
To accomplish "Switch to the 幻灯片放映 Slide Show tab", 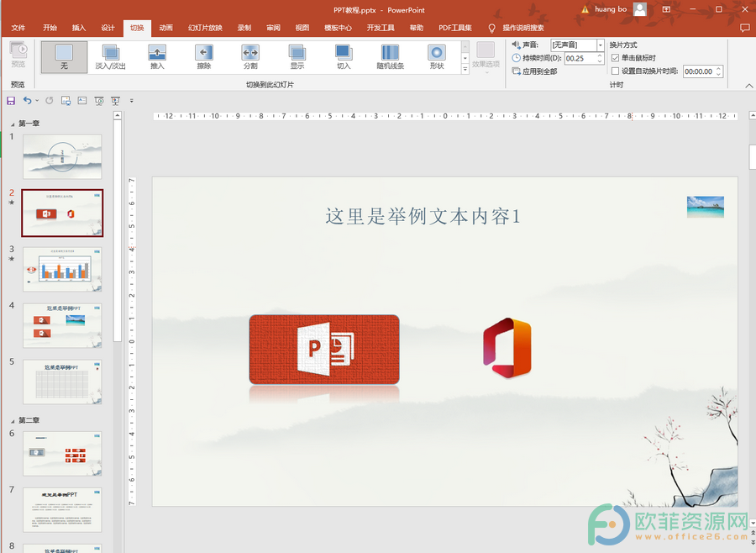I will (205, 28).
